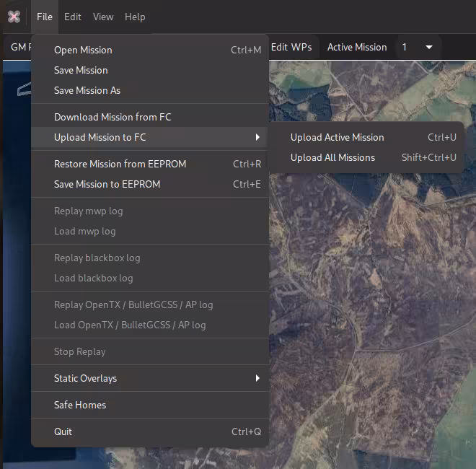Choose Open Mission from File menu
This screenshot has height=469, width=476.
pyautogui.click(x=150, y=50)
